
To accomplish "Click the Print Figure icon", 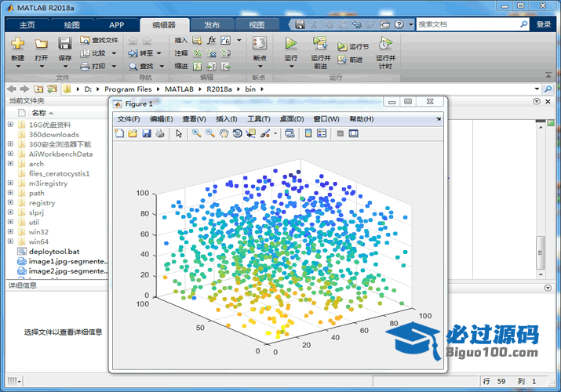I will coord(160,133).
